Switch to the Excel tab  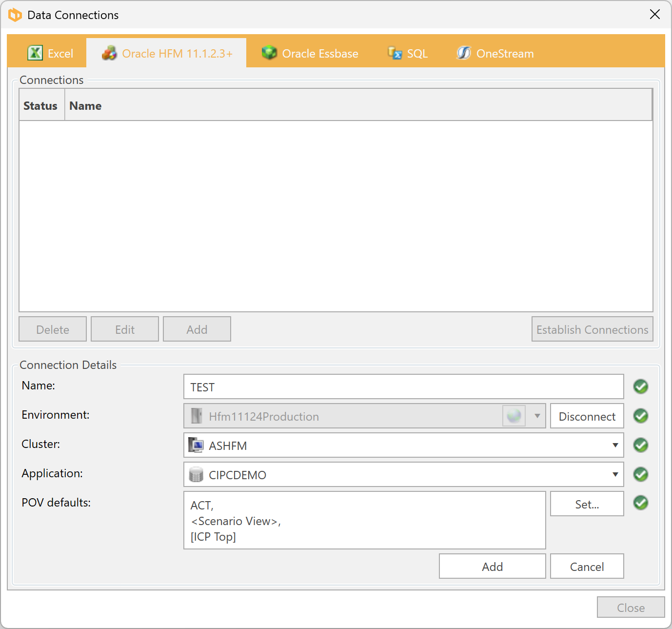(50, 53)
